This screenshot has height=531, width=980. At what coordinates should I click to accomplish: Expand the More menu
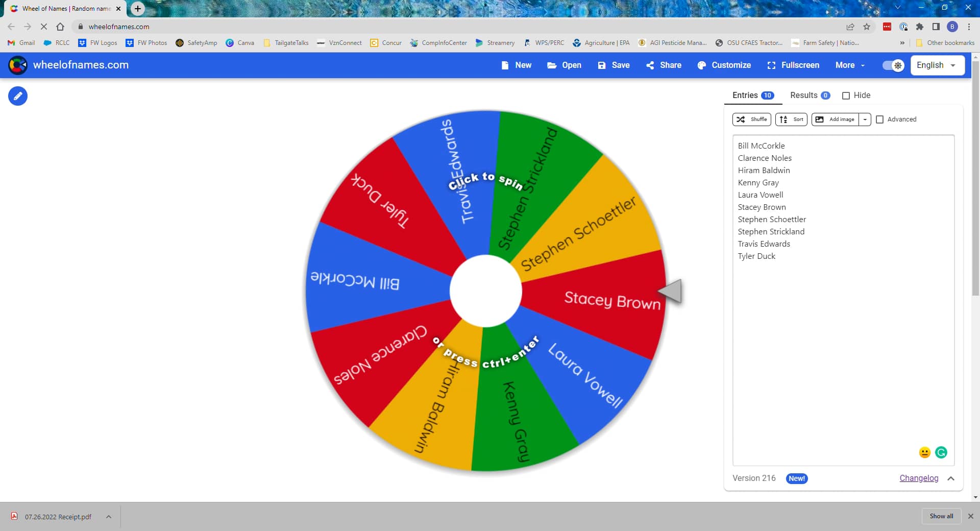(x=849, y=65)
